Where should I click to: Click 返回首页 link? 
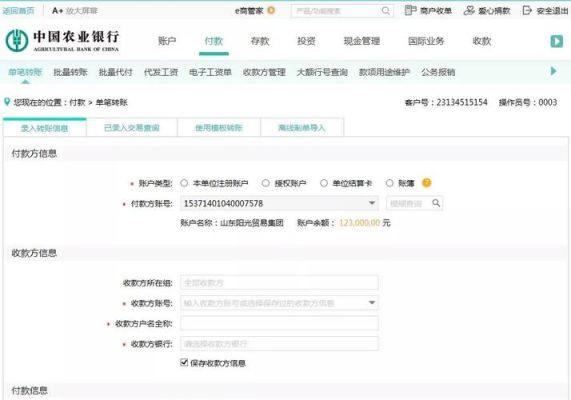pyautogui.click(x=18, y=11)
